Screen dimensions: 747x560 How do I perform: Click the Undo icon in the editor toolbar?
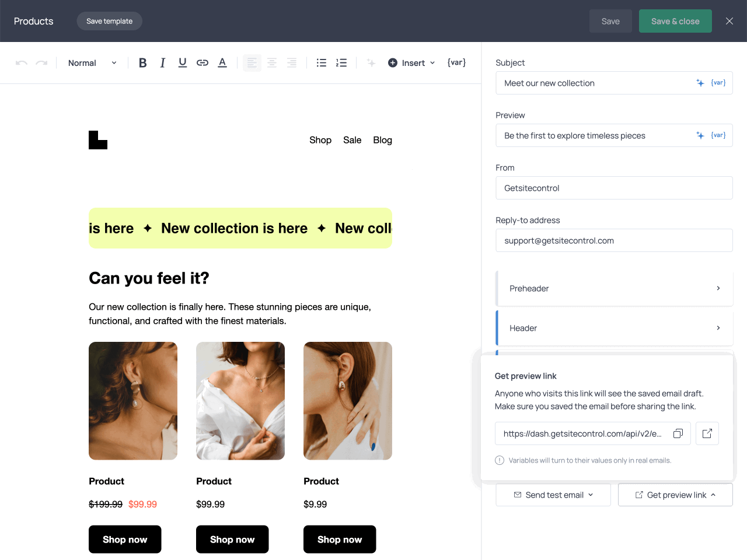[21, 62]
